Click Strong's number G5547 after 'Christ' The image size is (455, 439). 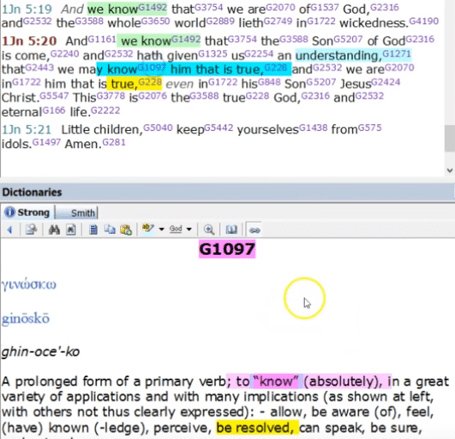click(54, 96)
